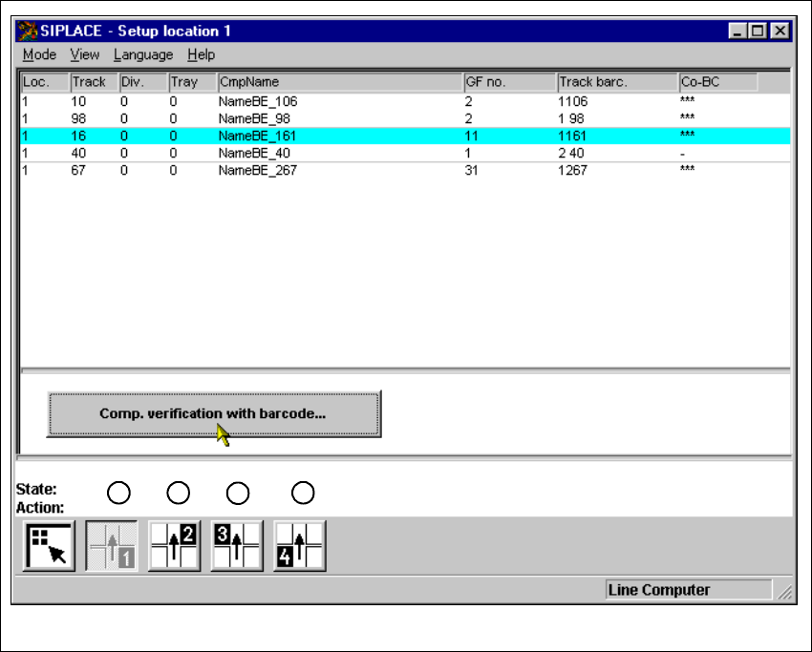Switch to setup location 4 icon
812x652 pixels.
pos(300,546)
